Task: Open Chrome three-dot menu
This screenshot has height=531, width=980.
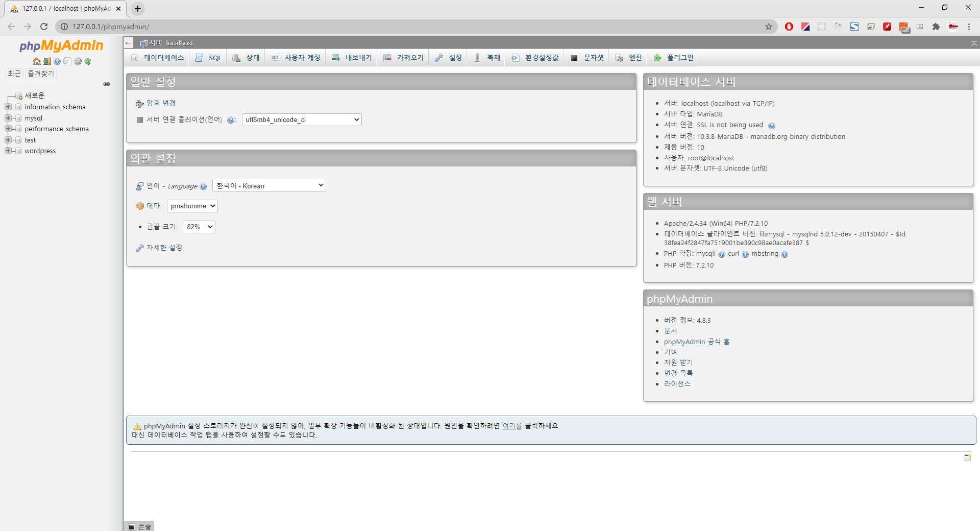Action: [969, 27]
